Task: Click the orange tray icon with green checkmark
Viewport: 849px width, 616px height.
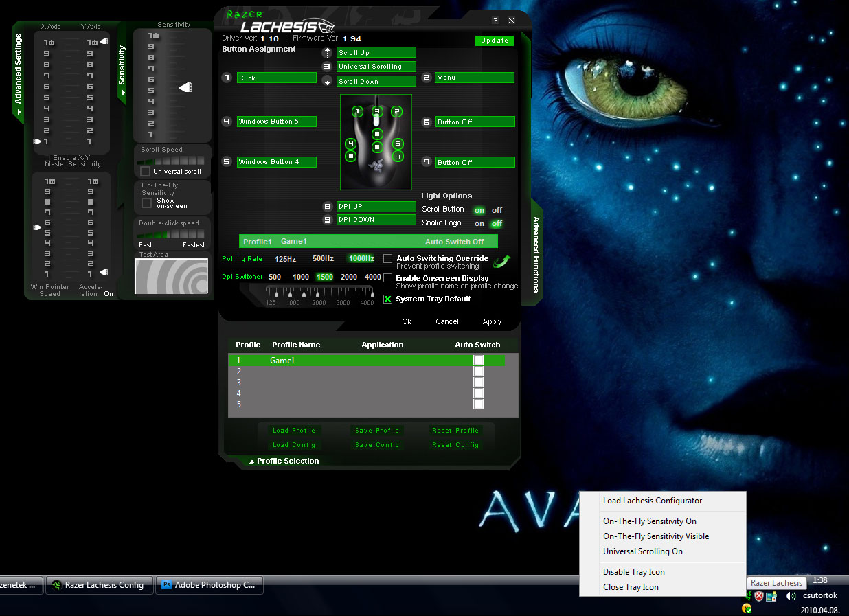Action: pyautogui.click(x=747, y=608)
